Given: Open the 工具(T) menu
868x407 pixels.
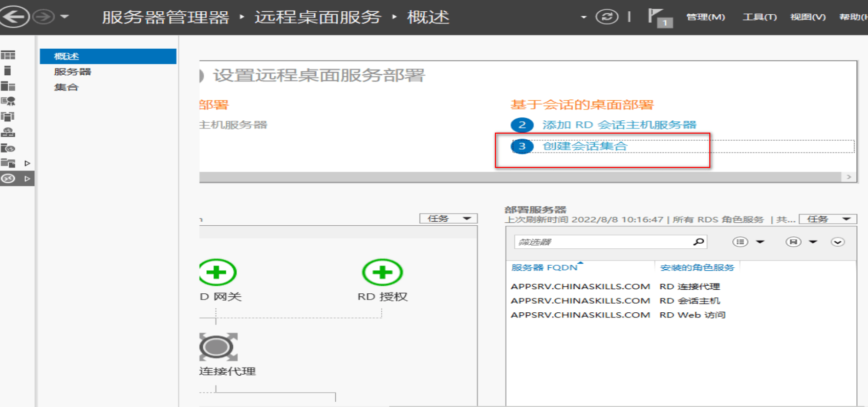Looking at the screenshot, I should click(759, 17).
